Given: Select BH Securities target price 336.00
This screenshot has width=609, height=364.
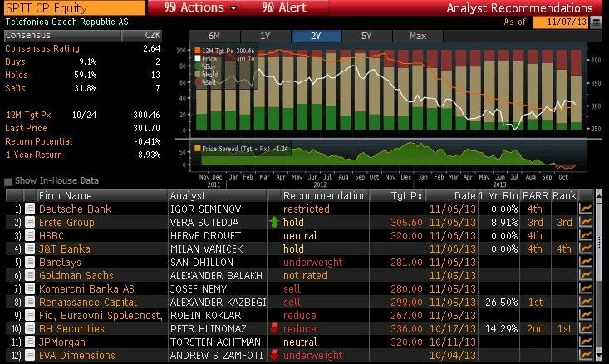Looking at the screenshot, I should click(x=406, y=328).
